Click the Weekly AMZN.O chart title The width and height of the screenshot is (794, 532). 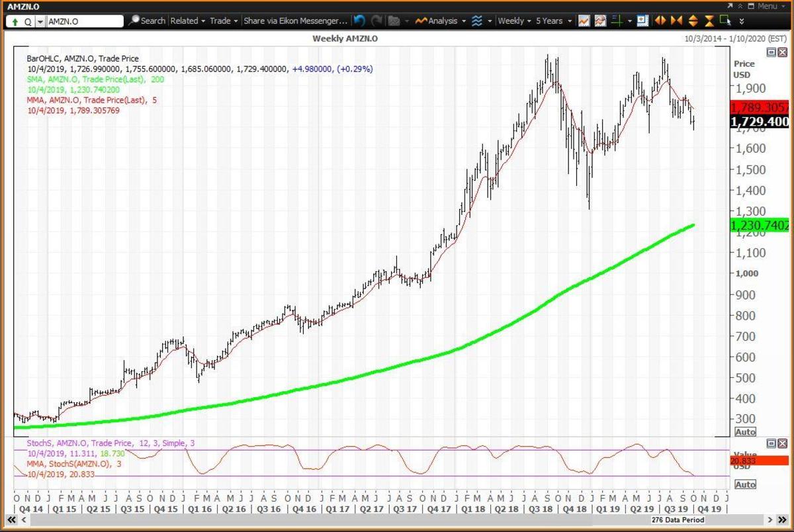[x=345, y=39]
